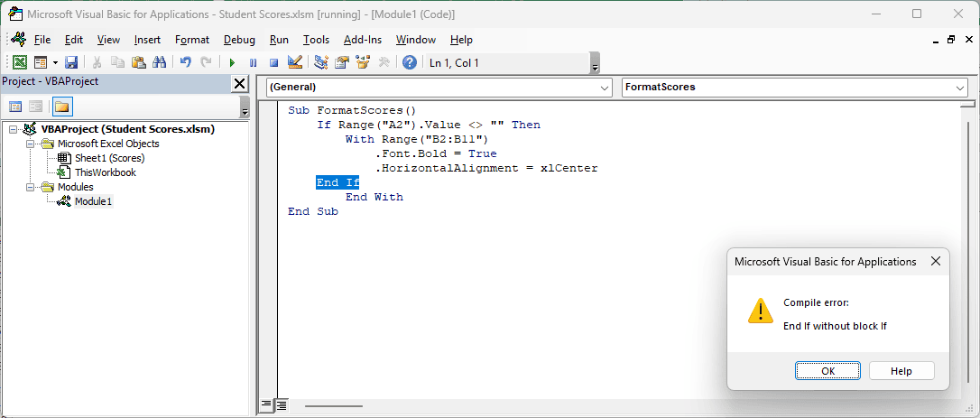Collapse the Microsoft Excel Objects folder

[30, 144]
